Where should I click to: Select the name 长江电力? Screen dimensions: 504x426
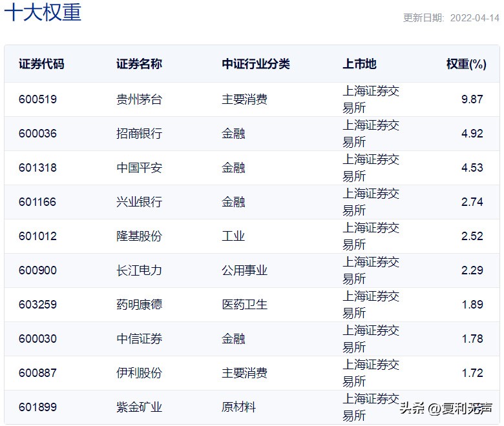click(139, 270)
